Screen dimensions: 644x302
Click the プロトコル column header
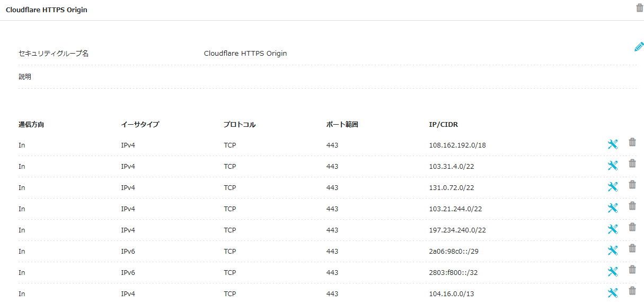click(240, 125)
